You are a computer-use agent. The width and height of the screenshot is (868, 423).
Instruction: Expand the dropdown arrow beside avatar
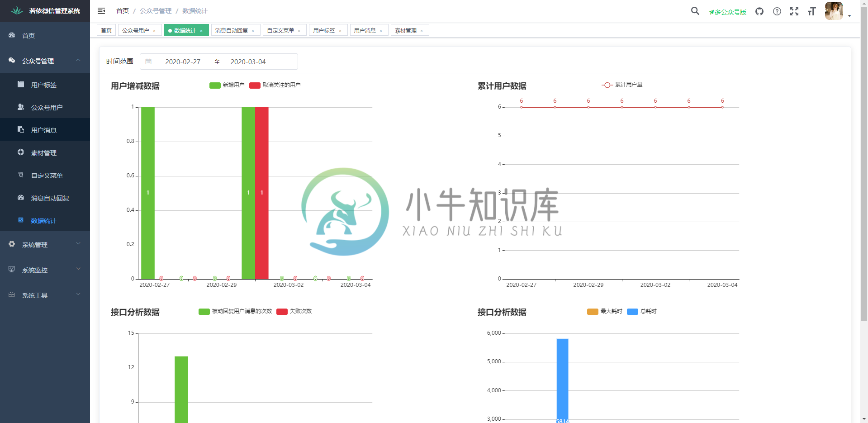tap(849, 16)
